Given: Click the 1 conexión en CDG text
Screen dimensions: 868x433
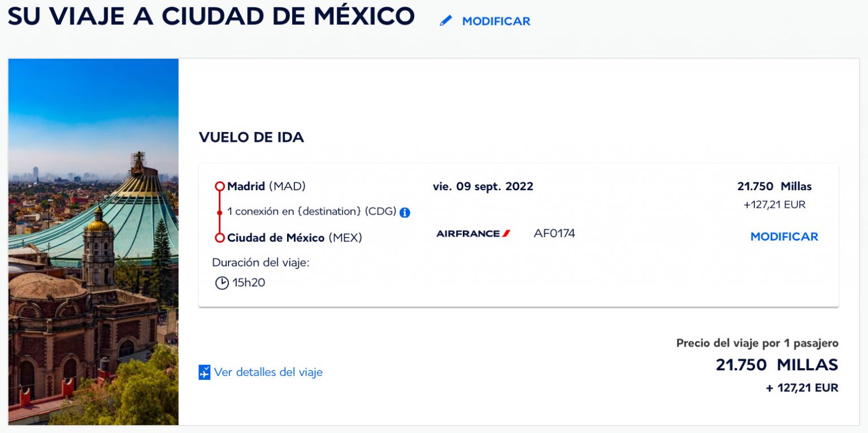Looking at the screenshot, I should point(312,212).
